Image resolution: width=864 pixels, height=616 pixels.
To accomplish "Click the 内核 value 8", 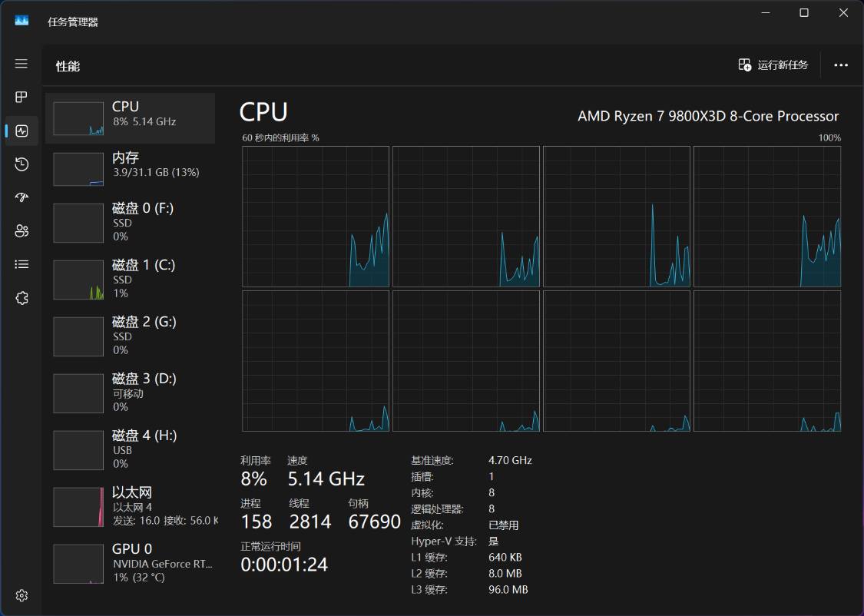I will [x=492, y=492].
